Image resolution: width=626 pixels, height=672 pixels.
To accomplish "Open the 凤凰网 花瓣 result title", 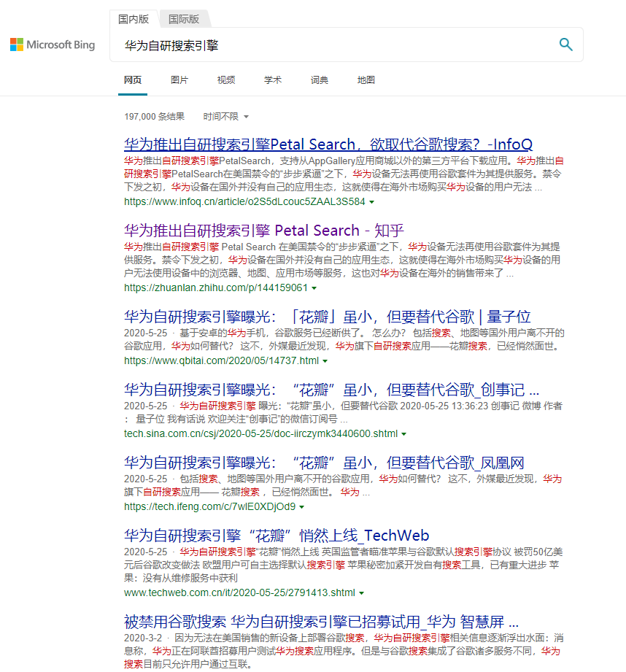I will pos(324,463).
